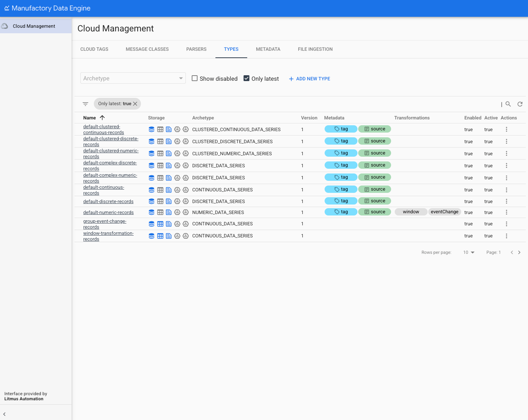Viewport: 528px width, 420px height.
Task: Switch to the Metadata tab
Action: coord(268,49)
